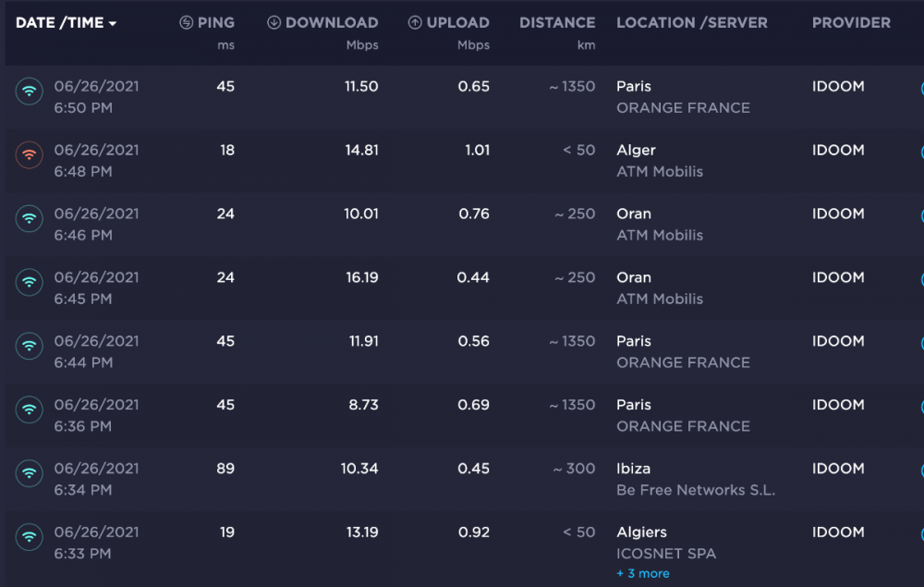Sort by the DISTANCE column header

point(557,23)
